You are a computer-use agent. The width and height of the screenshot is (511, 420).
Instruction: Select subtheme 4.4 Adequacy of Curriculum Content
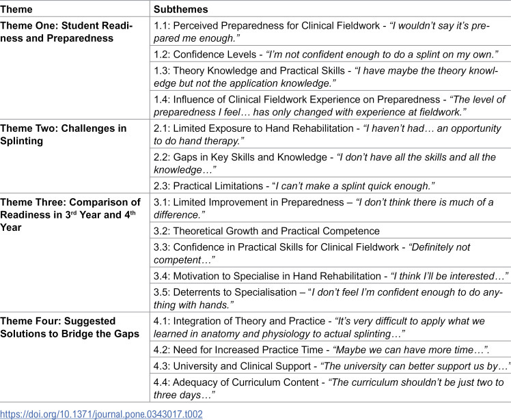click(331, 388)
